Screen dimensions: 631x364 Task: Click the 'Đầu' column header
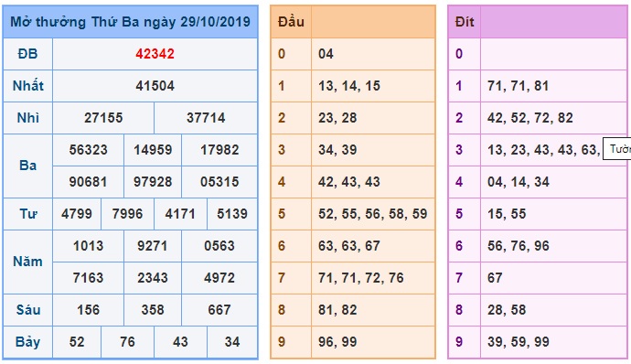pyautogui.click(x=291, y=22)
